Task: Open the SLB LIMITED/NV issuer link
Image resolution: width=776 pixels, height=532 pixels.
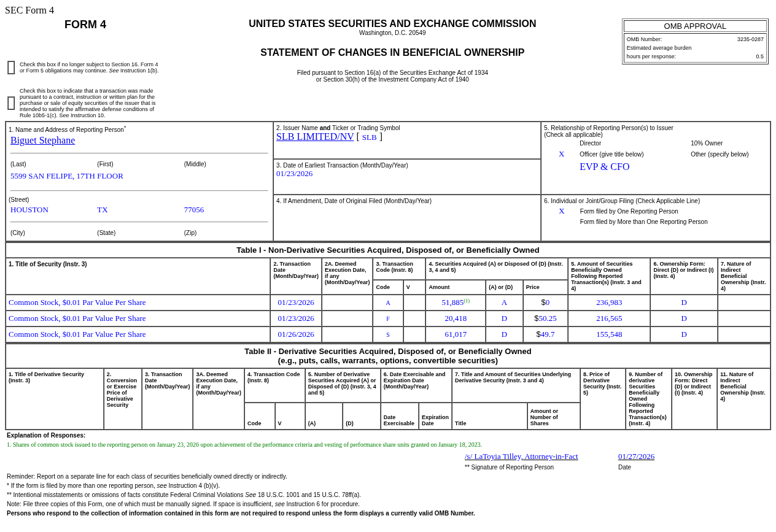Action: pyautogui.click(x=315, y=137)
